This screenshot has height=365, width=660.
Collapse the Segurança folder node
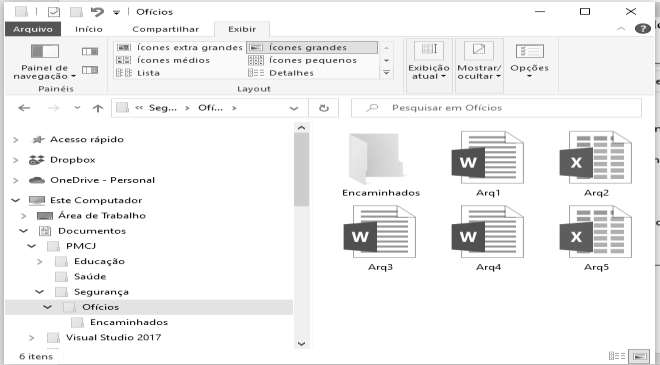point(40,292)
